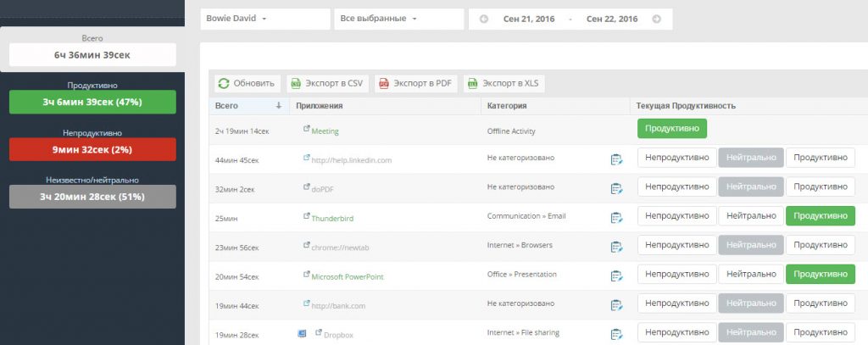This screenshot has height=345, width=868.
Task: Open the Bowie David user dropdown
Action: (x=265, y=19)
